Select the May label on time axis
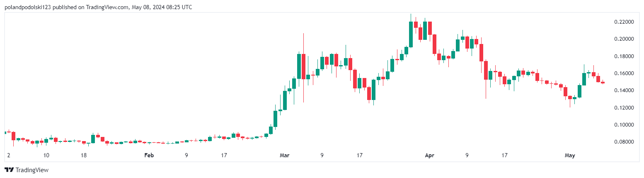644x178 pixels. pos(570,156)
